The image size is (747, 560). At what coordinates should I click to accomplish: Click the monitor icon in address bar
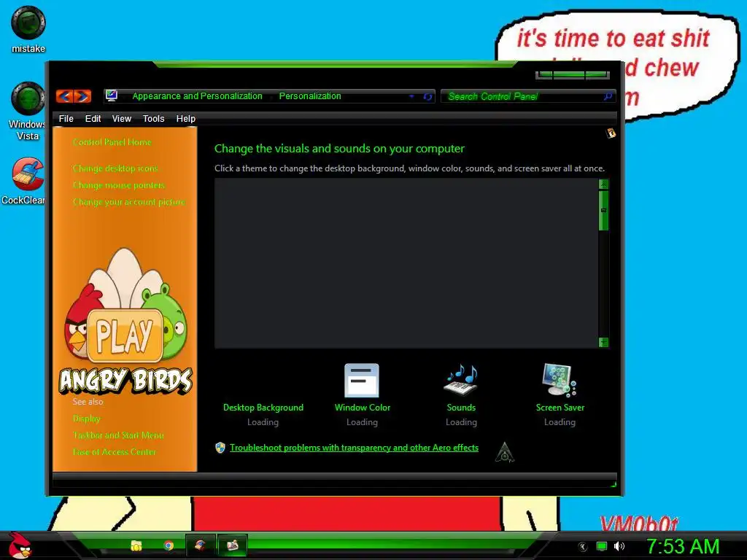112,96
